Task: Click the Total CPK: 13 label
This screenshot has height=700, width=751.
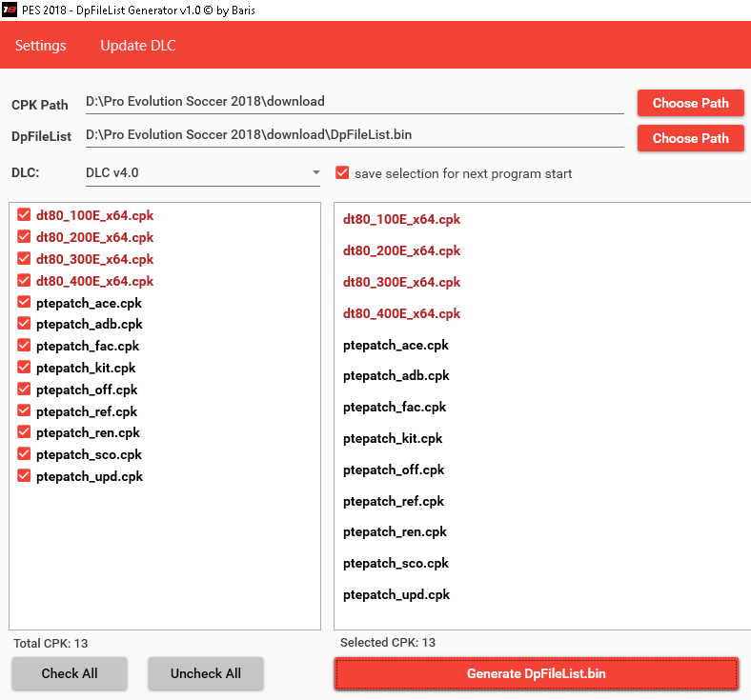Action: 51,643
